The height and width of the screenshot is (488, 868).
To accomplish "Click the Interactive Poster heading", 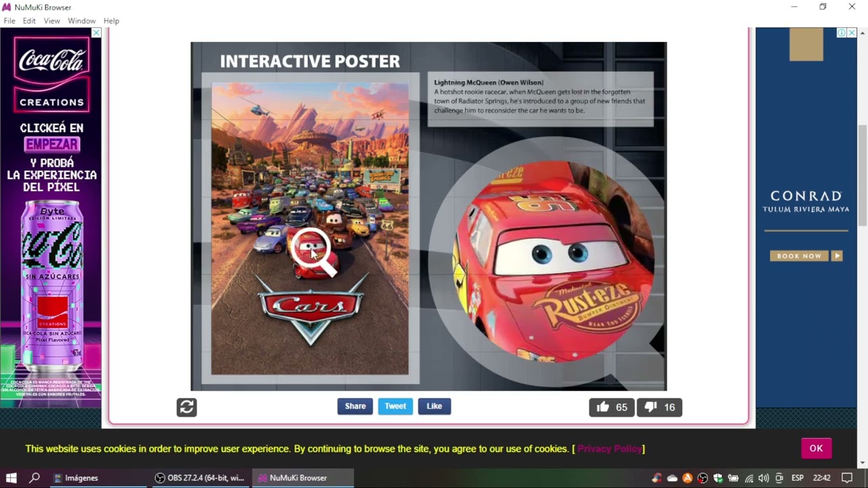I will [310, 62].
